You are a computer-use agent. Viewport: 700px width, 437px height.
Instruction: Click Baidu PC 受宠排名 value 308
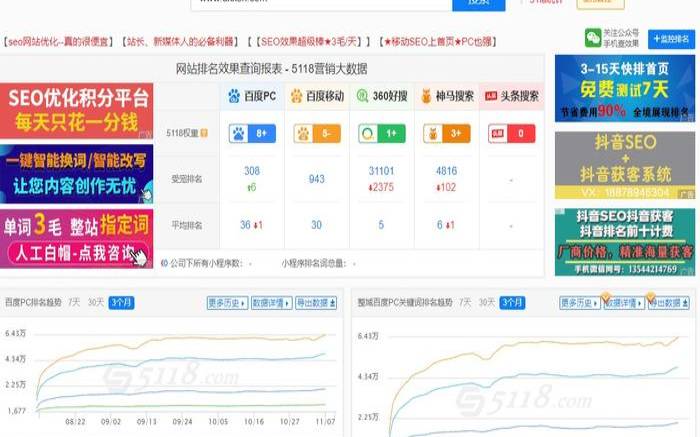[252, 171]
